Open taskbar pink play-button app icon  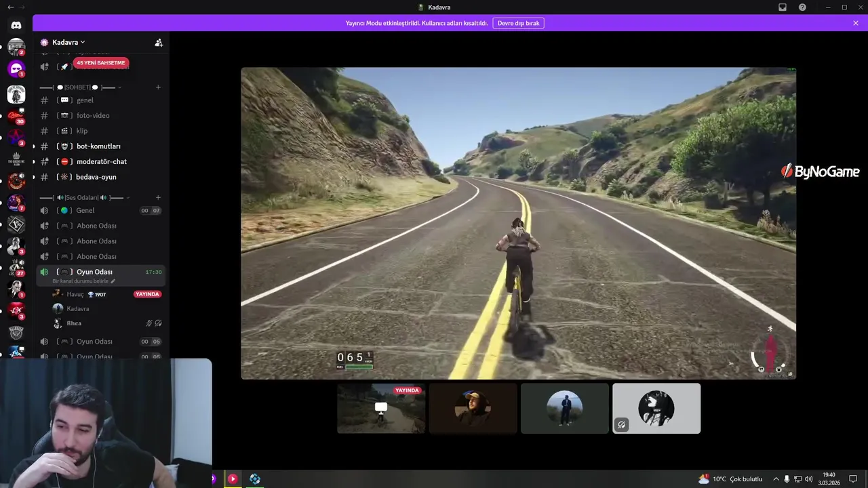click(x=233, y=479)
